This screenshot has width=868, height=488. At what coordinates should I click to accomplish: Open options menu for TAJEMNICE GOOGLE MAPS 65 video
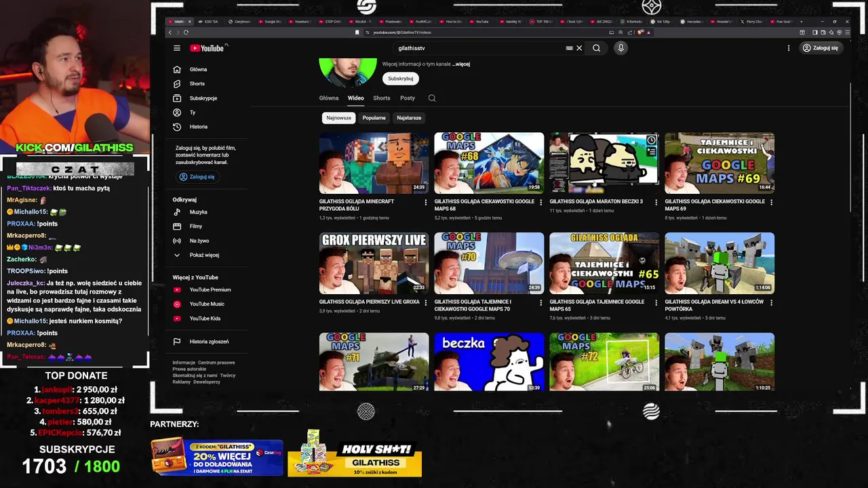[656, 302]
